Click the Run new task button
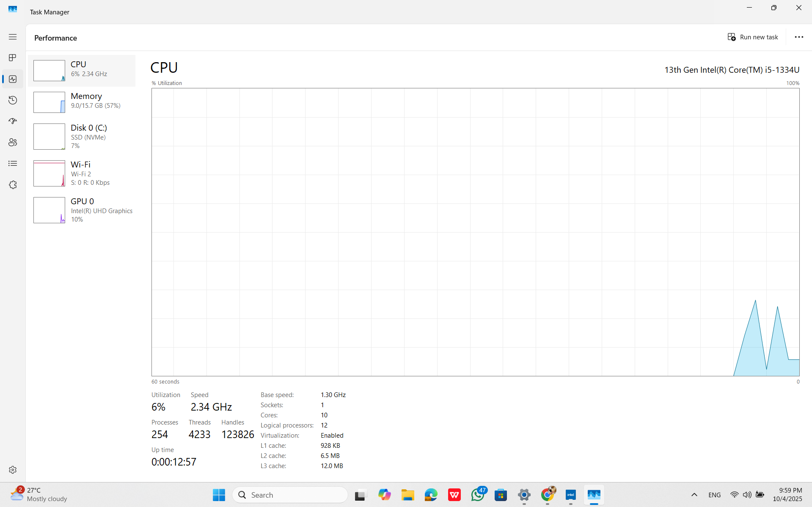 click(x=753, y=37)
